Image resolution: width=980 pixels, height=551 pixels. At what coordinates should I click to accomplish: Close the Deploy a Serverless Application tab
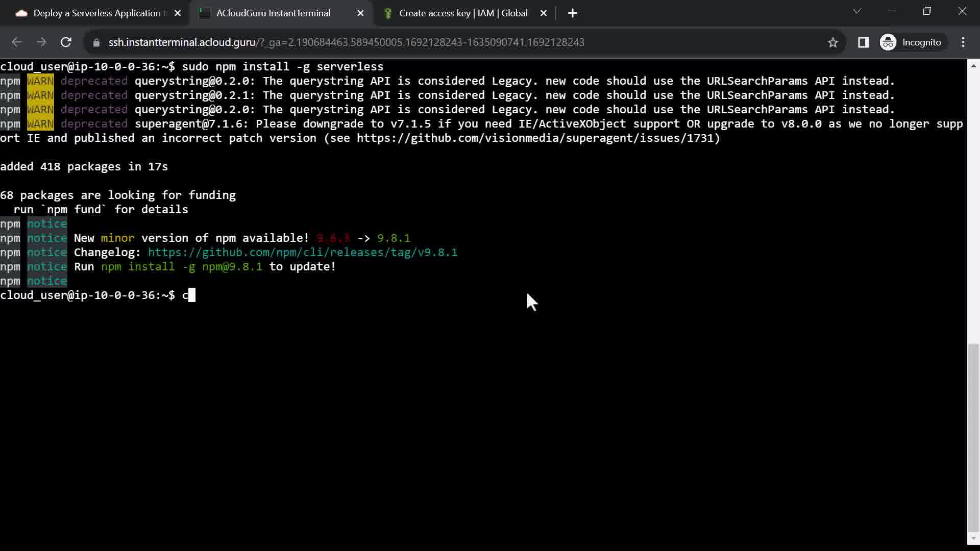point(178,13)
